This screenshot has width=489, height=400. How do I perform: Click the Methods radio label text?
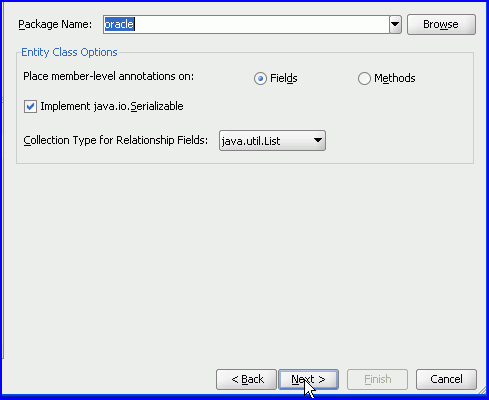(x=395, y=78)
